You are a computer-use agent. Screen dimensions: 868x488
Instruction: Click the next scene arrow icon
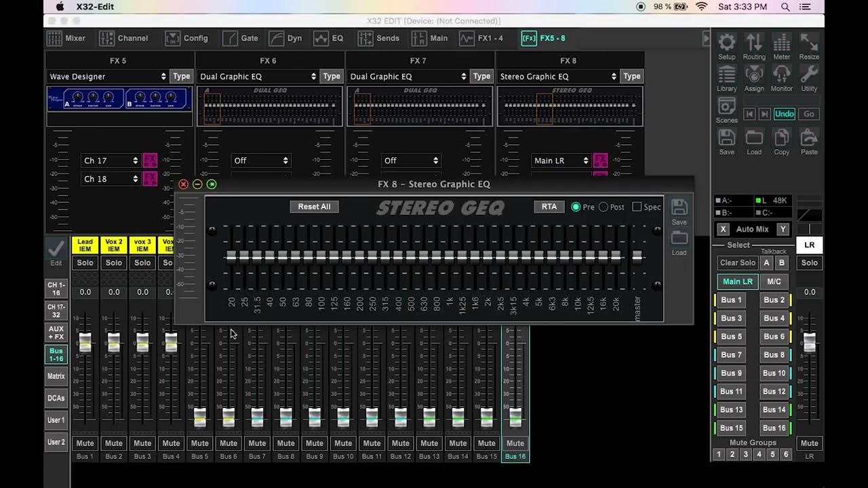(764, 114)
